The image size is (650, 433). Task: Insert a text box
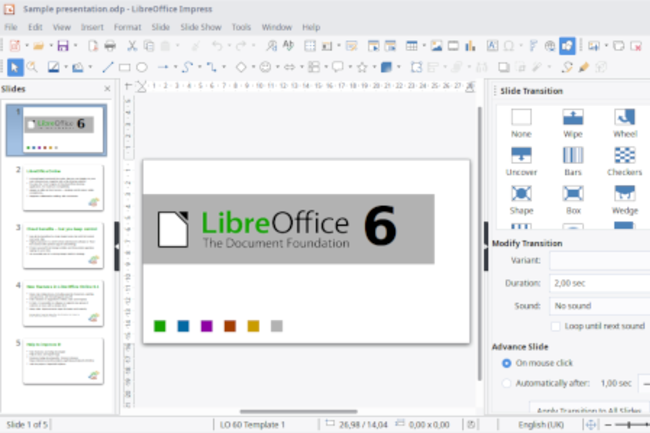(x=492, y=46)
